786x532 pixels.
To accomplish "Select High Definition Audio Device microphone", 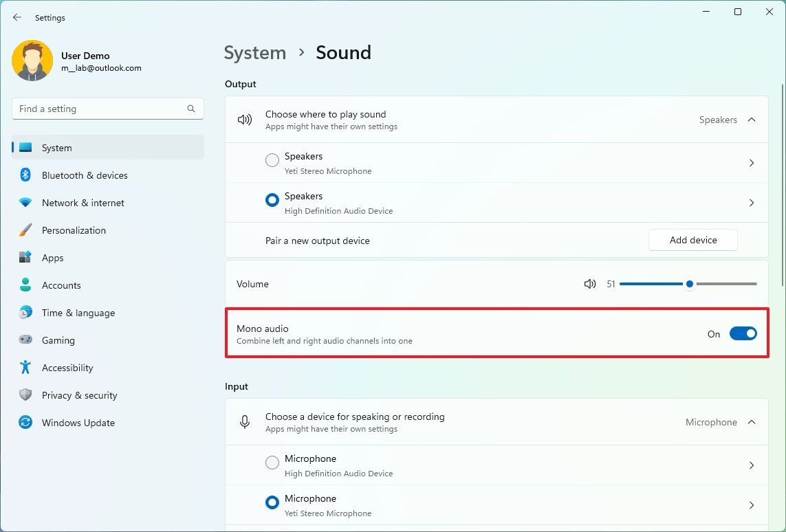I will (x=272, y=462).
